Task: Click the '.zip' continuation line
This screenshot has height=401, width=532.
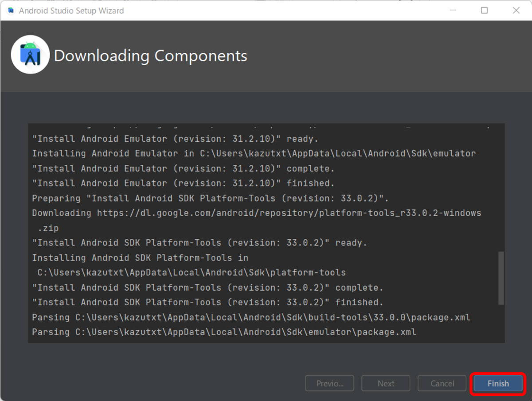Action: pyautogui.click(x=48, y=228)
